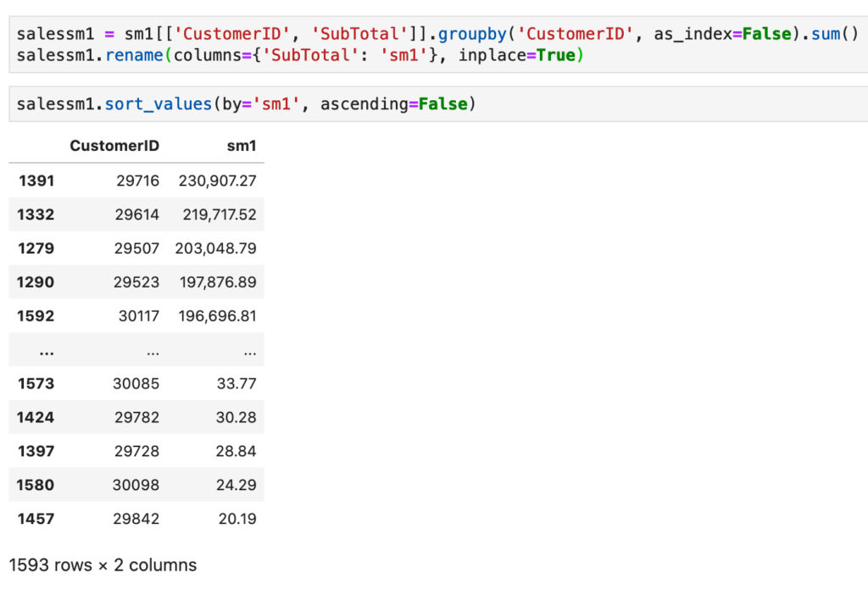Viewport: 868px width, 591px height.
Task: Click sm1 value 28.84
Action: [x=236, y=451]
